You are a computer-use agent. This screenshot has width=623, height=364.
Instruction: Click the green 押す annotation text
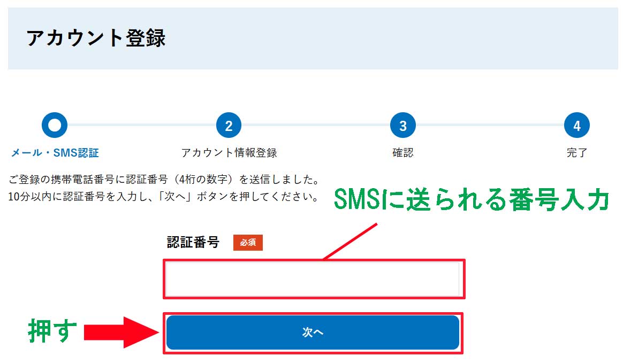click(x=52, y=331)
